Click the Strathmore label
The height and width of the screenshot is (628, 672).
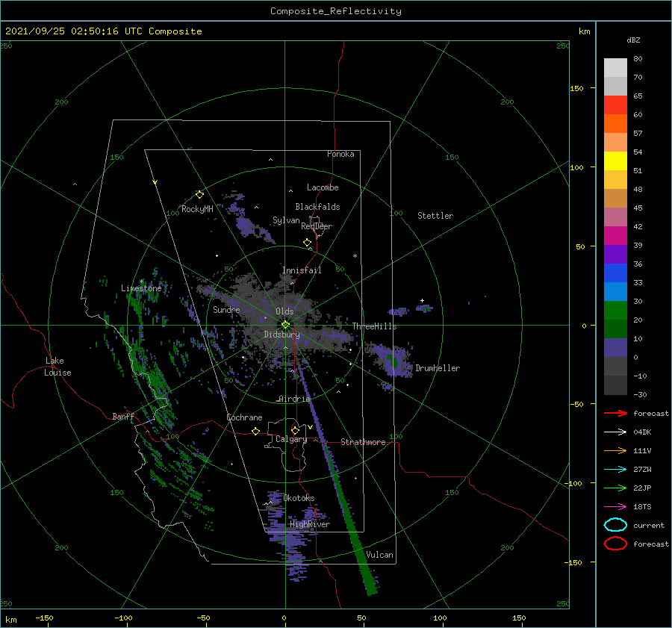(363, 442)
